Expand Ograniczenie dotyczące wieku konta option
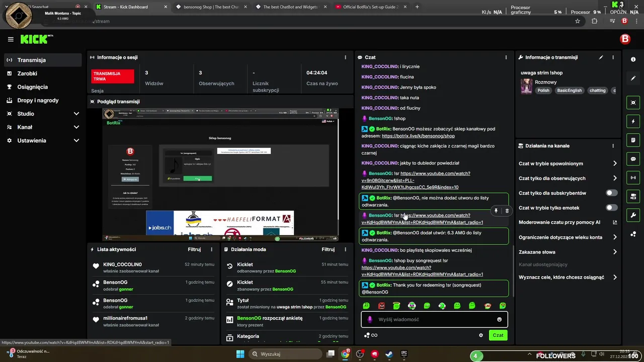 click(x=568, y=237)
